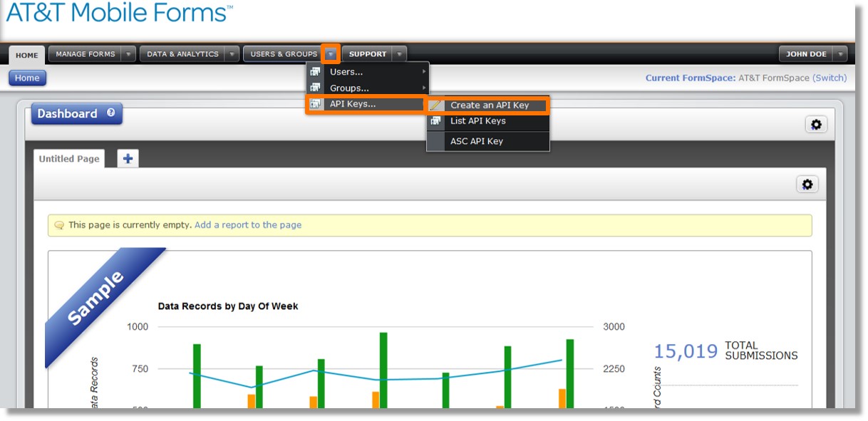Open the dashboard settings gear icon
This screenshot has width=868, height=421.
(x=816, y=125)
